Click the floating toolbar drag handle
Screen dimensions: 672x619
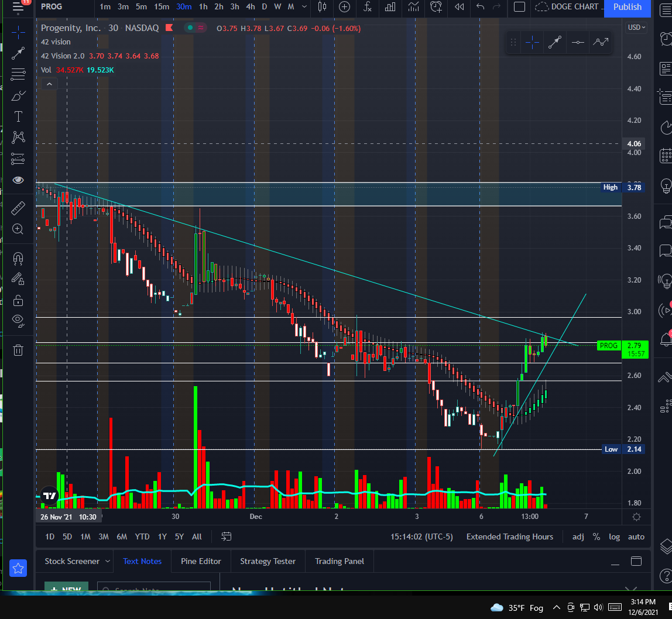(x=513, y=42)
